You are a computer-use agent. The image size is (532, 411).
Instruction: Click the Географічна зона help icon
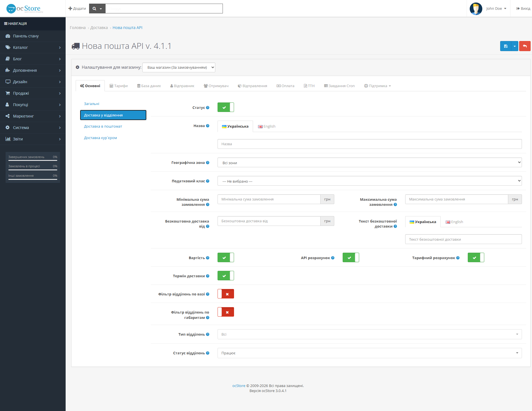[x=207, y=163]
